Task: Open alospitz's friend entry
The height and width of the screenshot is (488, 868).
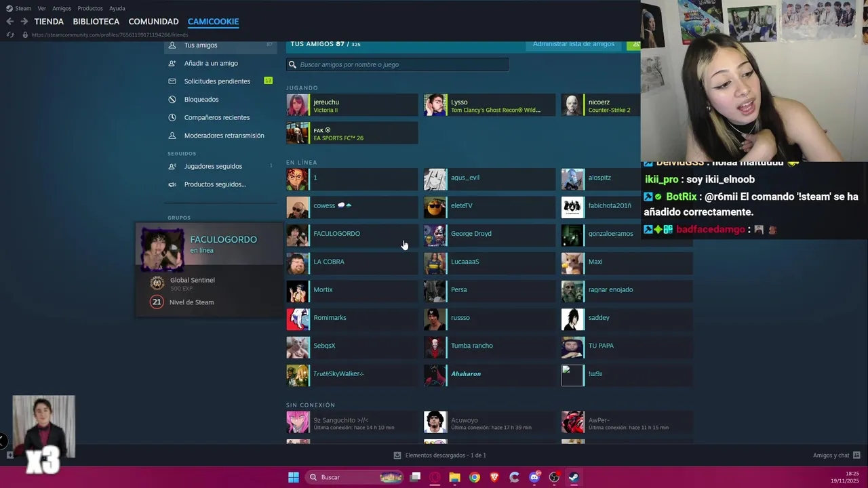Action: [601, 180]
